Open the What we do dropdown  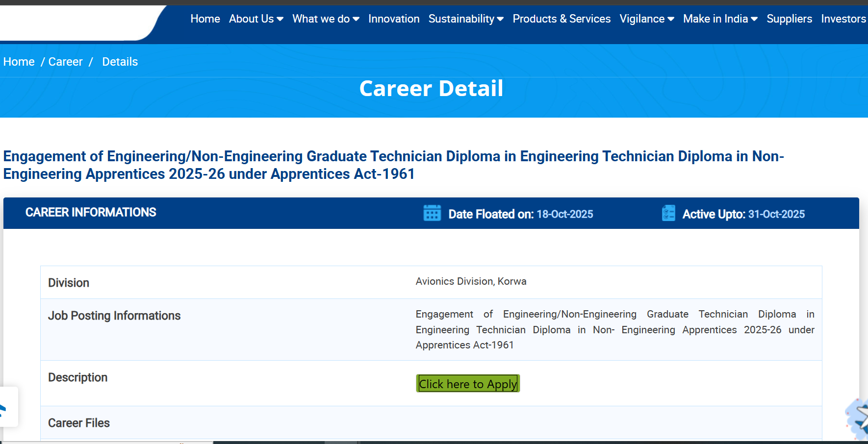(x=326, y=19)
